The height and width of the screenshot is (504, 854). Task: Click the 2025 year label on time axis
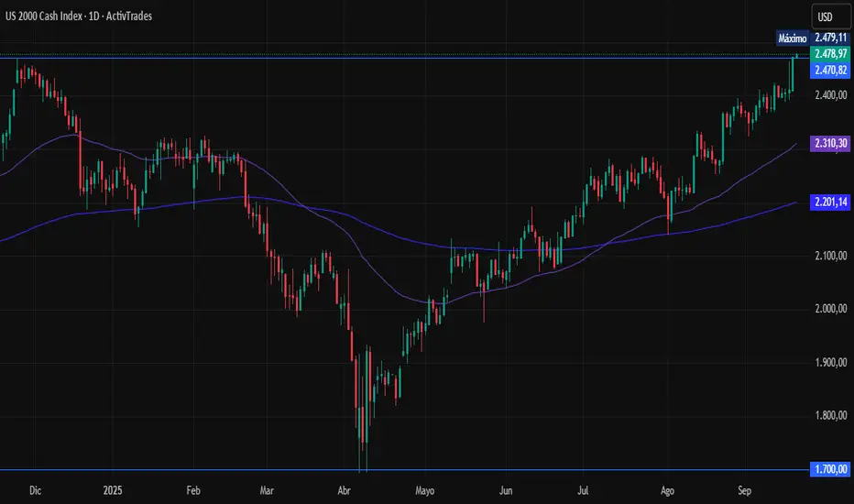(113, 490)
